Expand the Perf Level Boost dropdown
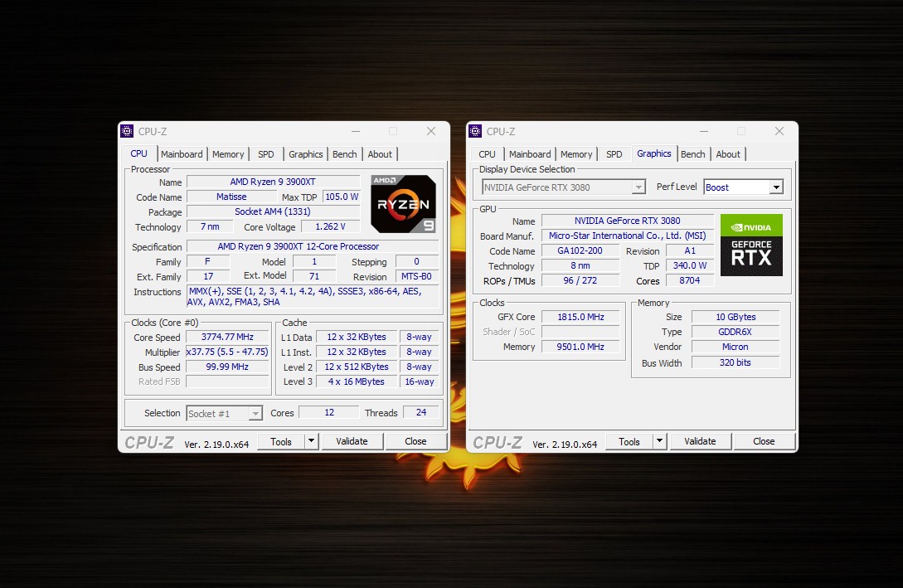 coord(776,187)
